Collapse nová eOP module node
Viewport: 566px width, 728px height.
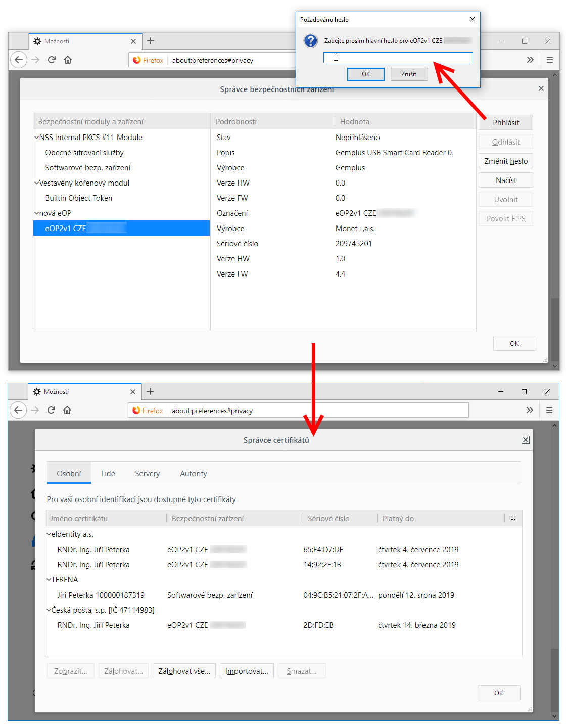tap(36, 213)
